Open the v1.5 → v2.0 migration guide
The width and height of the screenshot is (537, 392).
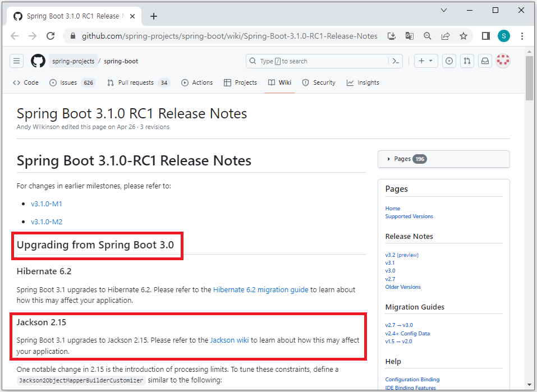pyautogui.click(x=398, y=342)
